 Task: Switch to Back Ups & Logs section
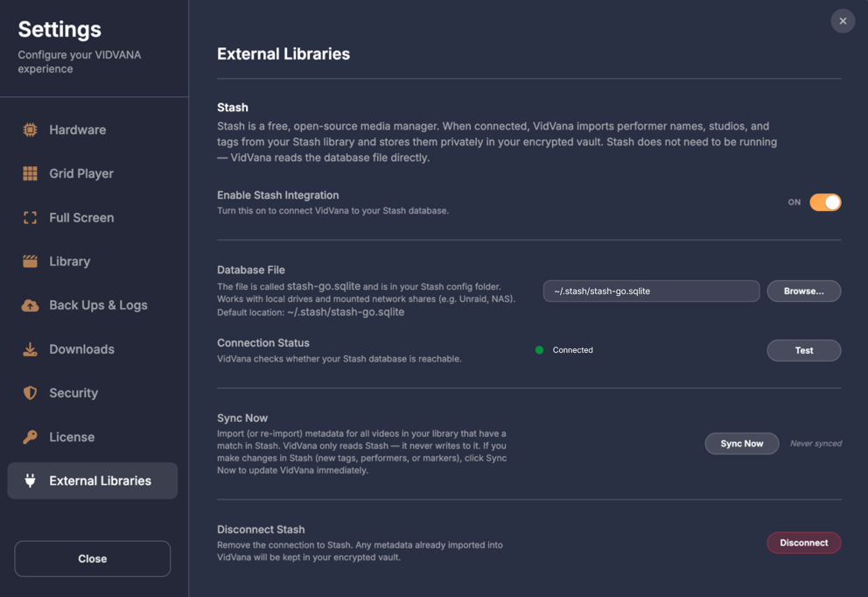(x=98, y=306)
